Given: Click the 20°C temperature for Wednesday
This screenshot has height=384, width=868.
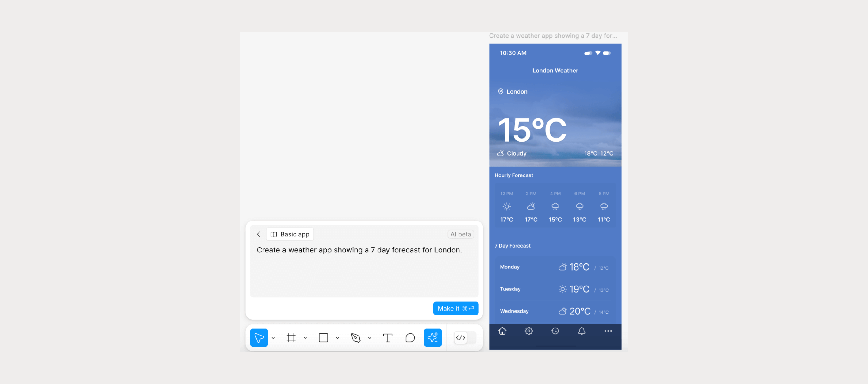Looking at the screenshot, I should (x=580, y=311).
